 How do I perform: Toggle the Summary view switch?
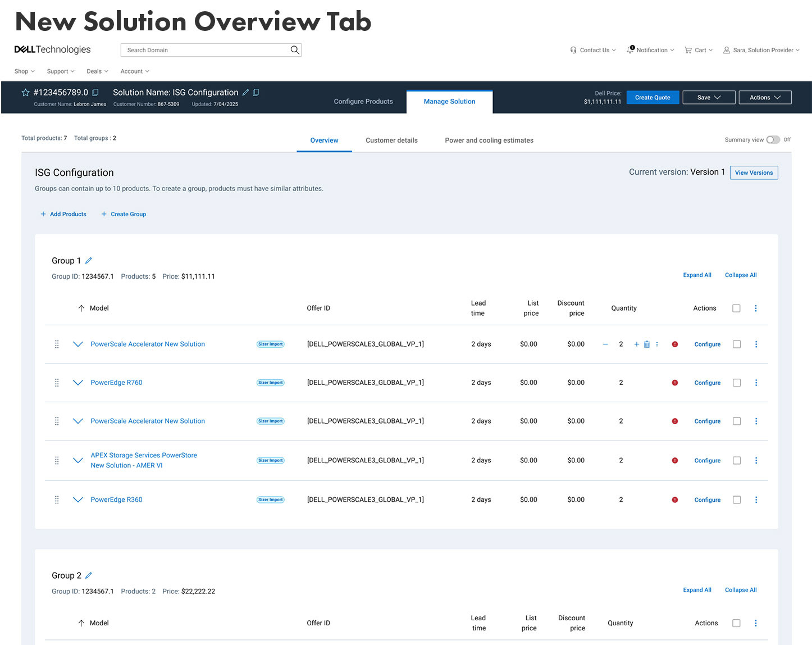point(773,139)
